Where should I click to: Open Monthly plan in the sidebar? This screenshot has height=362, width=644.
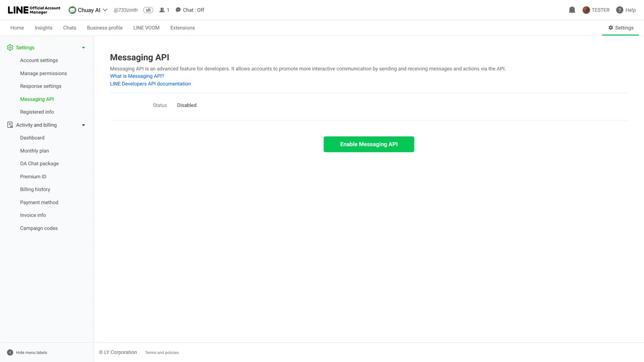(35, 151)
